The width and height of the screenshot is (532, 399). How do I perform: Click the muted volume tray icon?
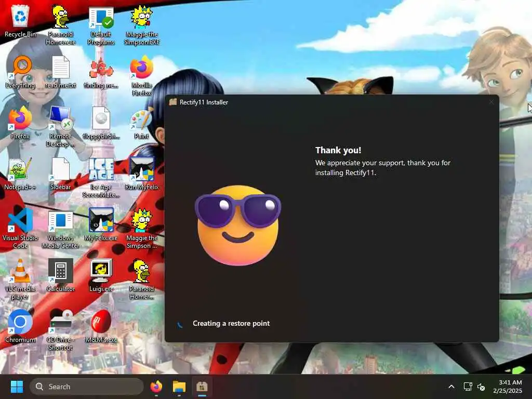[x=481, y=387]
